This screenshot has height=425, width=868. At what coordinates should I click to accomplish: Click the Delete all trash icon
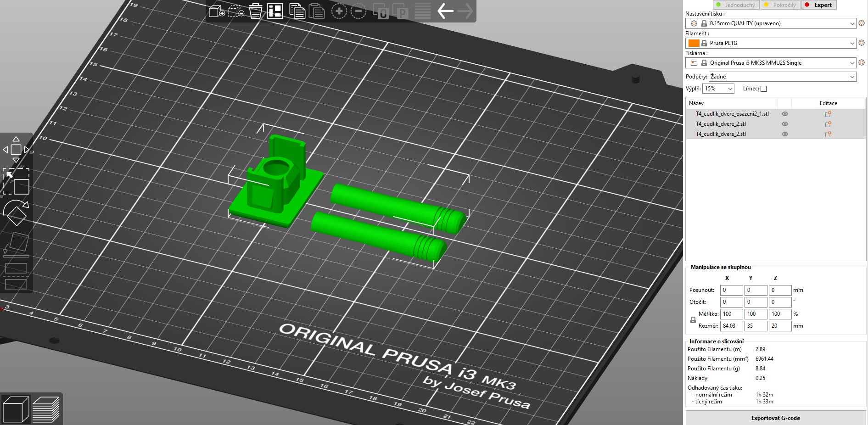click(x=256, y=11)
